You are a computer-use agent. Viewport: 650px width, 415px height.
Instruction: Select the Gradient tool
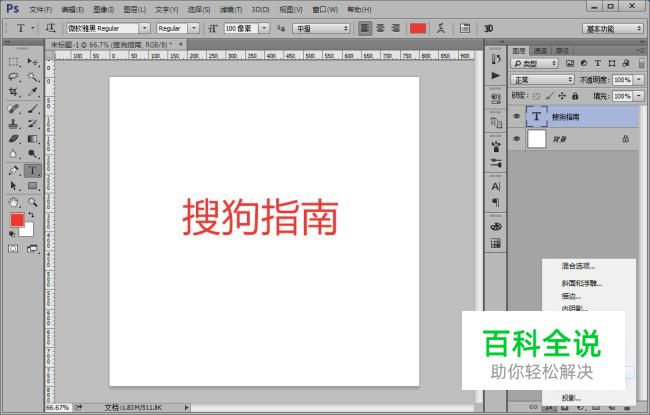tap(32, 139)
